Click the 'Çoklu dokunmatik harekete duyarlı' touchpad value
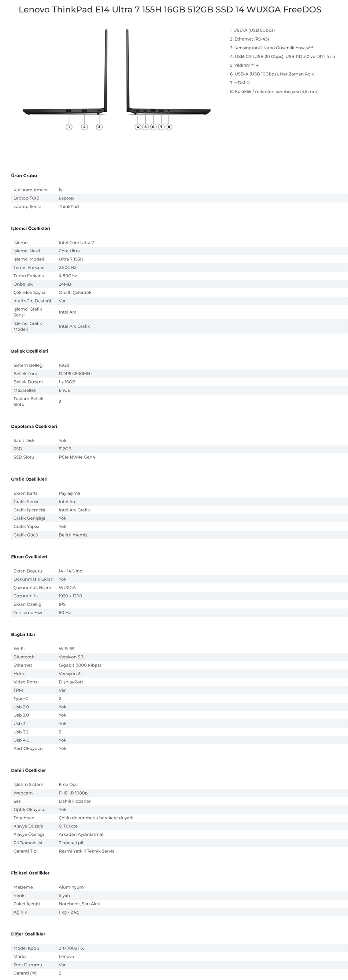 96,818
